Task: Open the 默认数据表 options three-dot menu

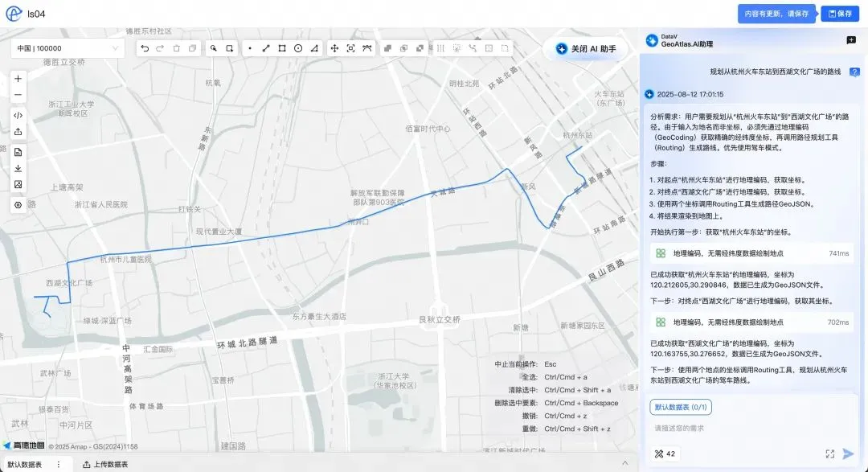Action: click(x=59, y=464)
